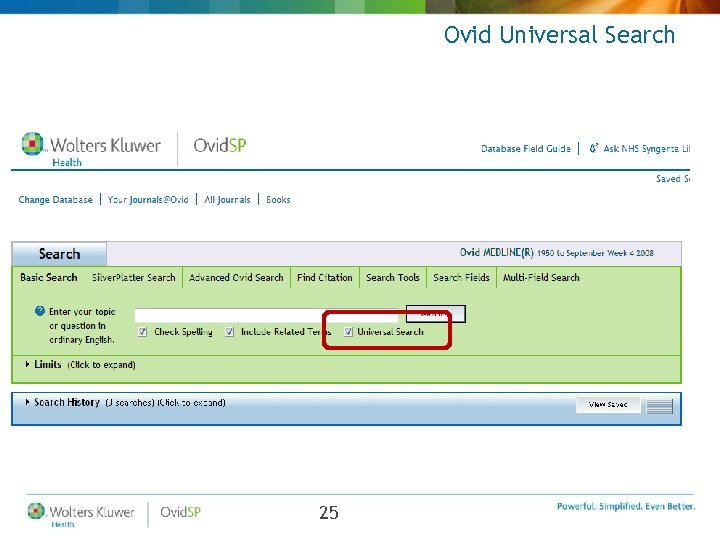The image size is (720, 540).
Task: Switch to Advanced Ovid Search tab
Action: [236, 277]
